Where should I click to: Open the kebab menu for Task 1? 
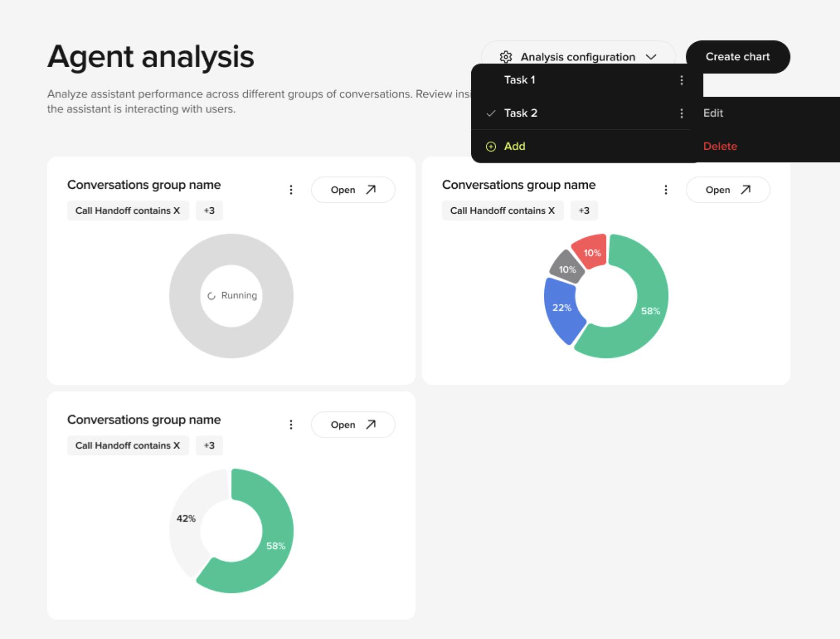[681, 80]
